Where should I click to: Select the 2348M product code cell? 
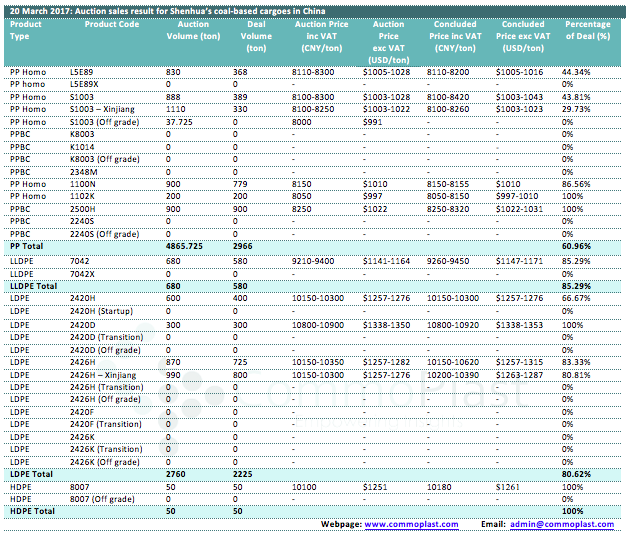(x=83, y=173)
